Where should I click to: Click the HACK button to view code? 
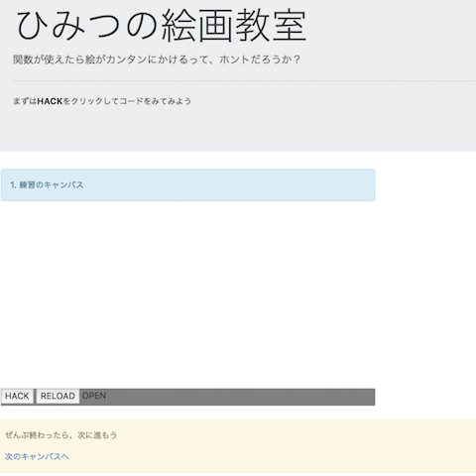[17, 396]
